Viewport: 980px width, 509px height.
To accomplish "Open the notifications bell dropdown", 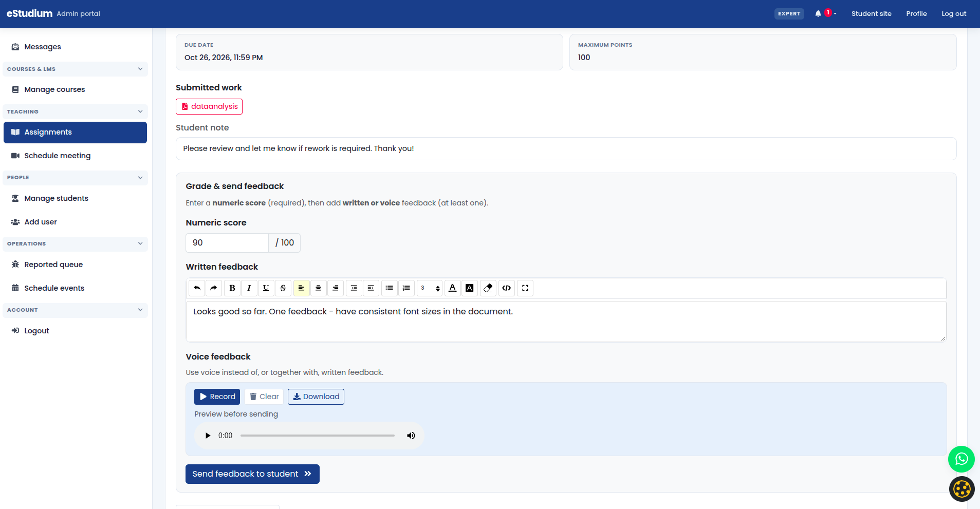I will pos(825,13).
